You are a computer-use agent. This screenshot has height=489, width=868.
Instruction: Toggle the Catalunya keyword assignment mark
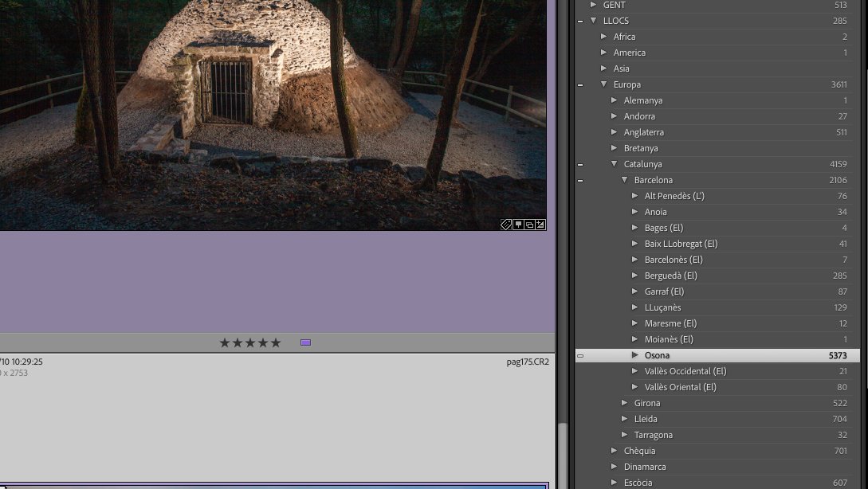pos(580,165)
